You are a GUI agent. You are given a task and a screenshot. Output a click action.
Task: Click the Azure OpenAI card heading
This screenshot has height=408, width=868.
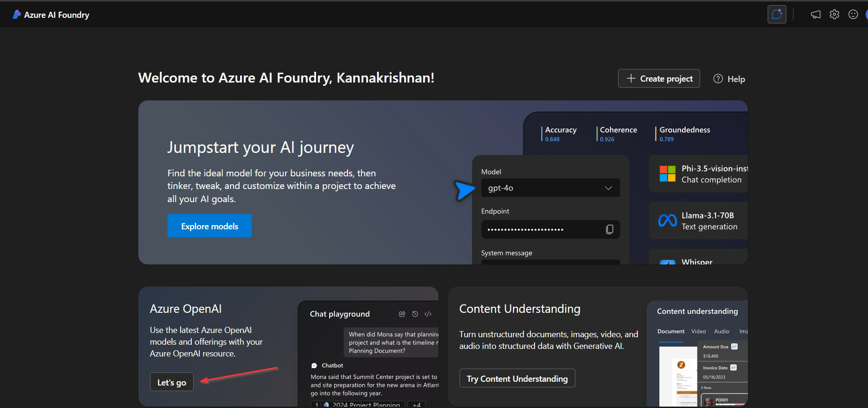pos(186,309)
